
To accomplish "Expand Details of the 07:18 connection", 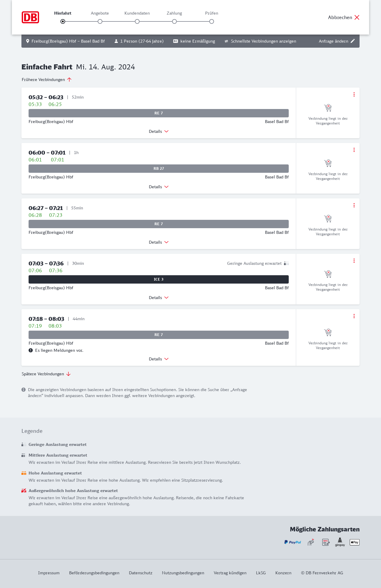I will click(x=159, y=359).
